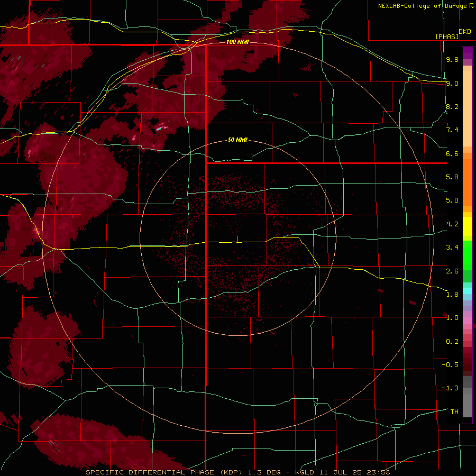Click the 3.4 legend value
476x476 pixels.
coord(452,247)
